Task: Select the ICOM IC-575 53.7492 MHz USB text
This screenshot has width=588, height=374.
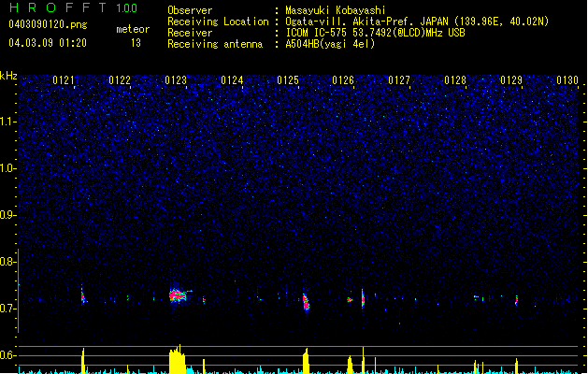Action: [376, 33]
